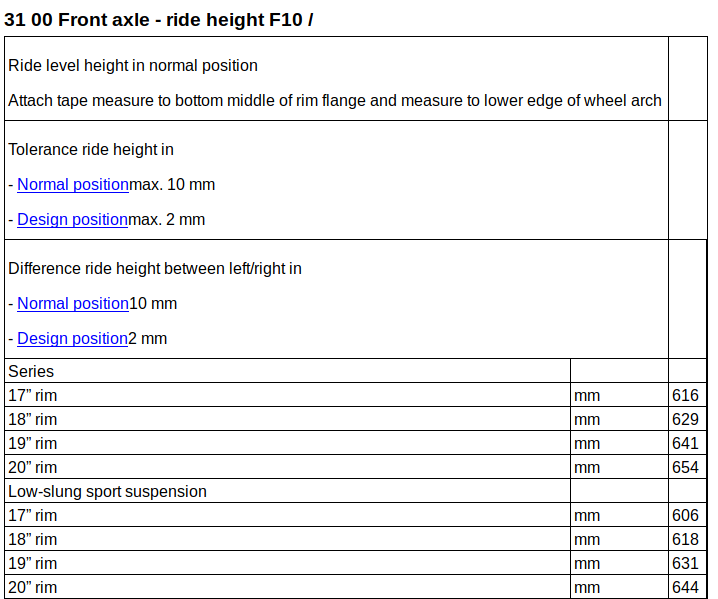This screenshot has height=599, width=718.
Task: Click the sport suspension value 631
Action: click(x=685, y=563)
